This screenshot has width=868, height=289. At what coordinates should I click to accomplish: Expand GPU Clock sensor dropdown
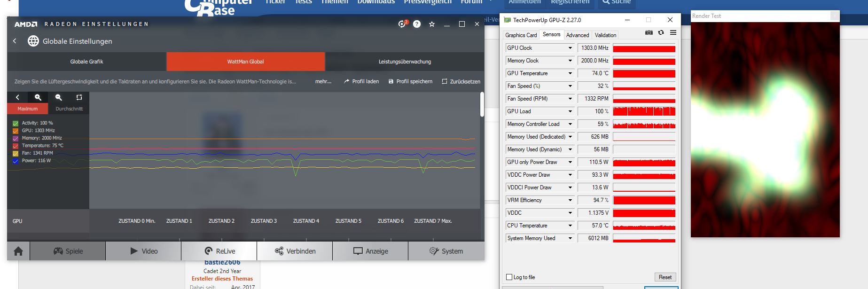570,48
